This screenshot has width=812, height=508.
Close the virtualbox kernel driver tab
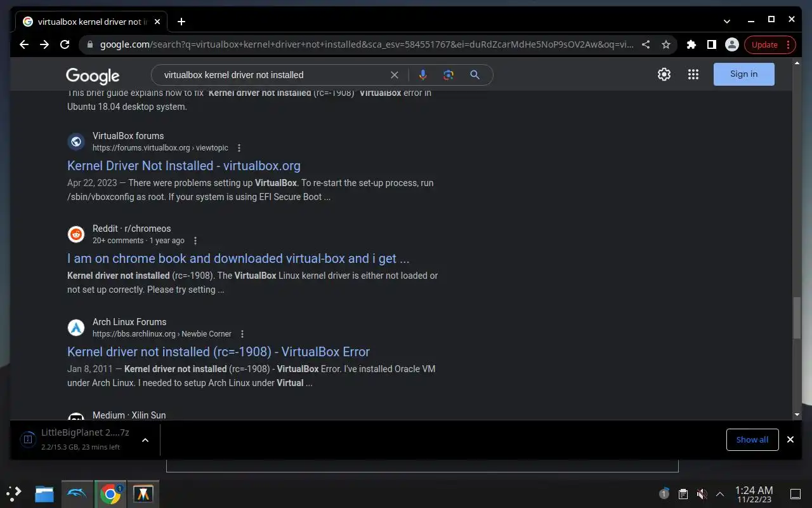[x=157, y=22]
